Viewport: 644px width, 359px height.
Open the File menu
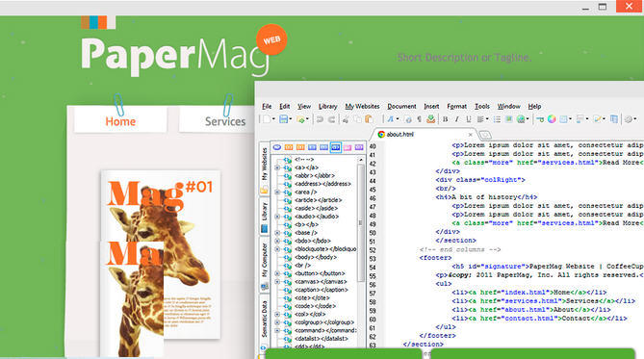pos(267,107)
